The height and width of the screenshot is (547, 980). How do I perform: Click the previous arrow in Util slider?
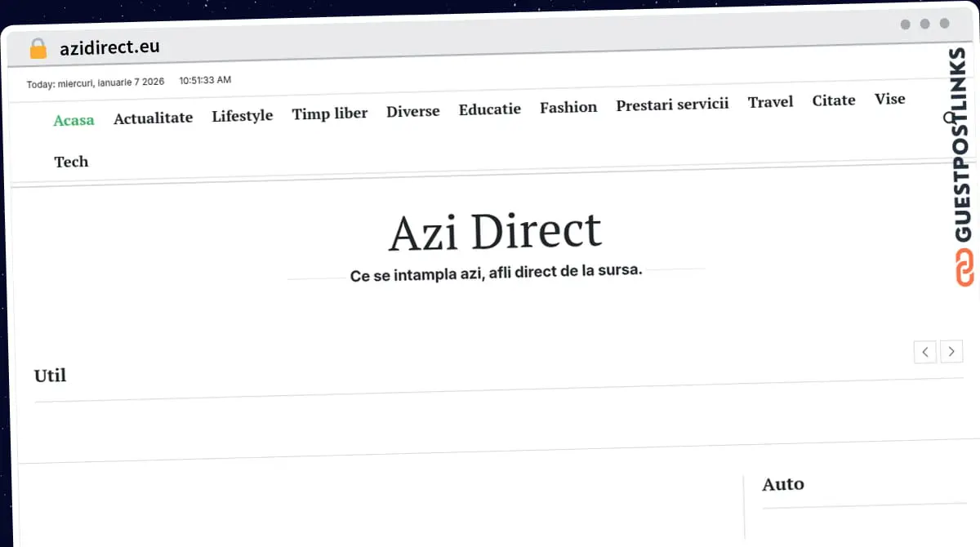click(x=924, y=352)
